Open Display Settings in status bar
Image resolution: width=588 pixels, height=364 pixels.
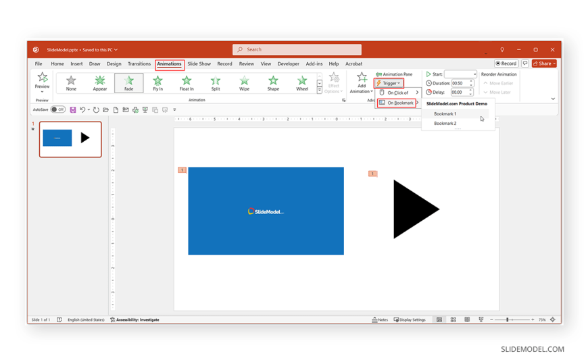[x=410, y=319]
